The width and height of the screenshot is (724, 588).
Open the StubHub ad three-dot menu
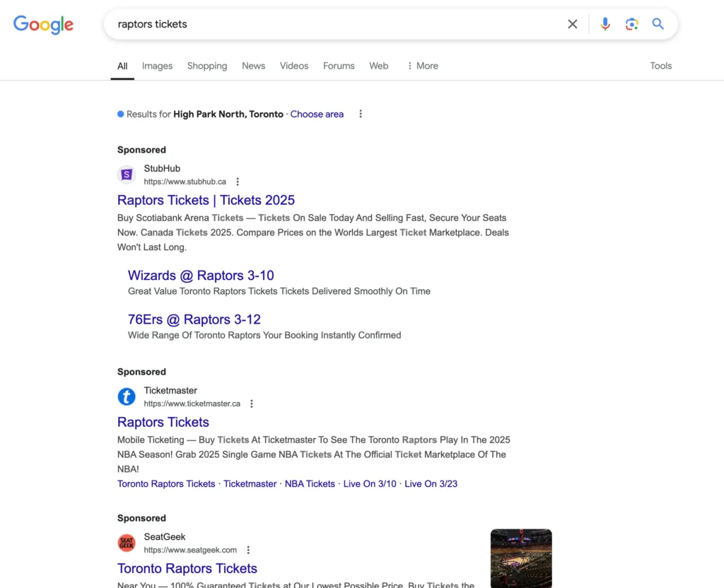click(238, 182)
